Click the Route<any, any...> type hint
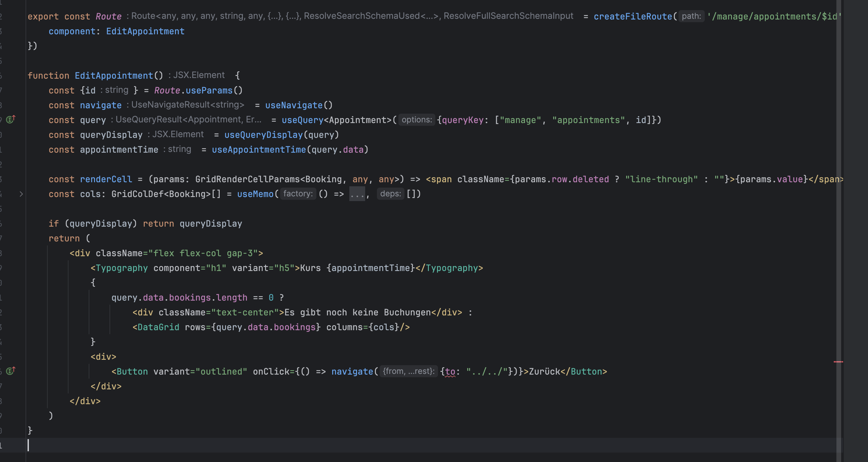 350,16
